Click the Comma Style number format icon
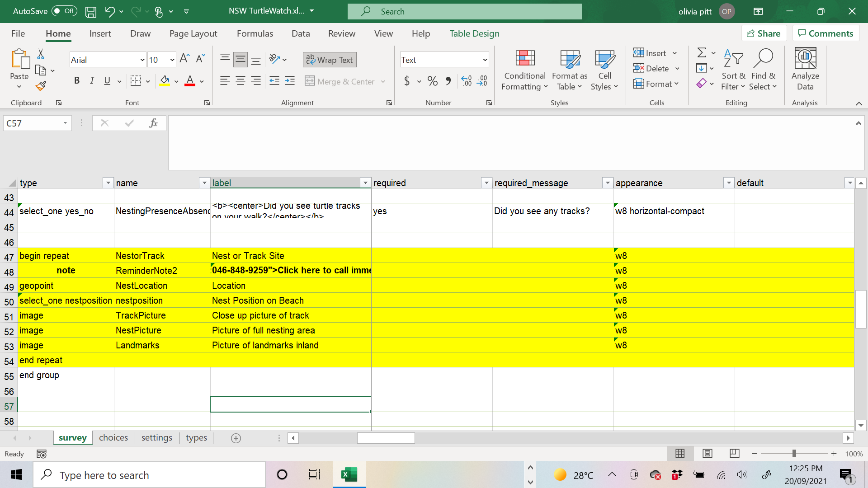This screenshot has width=868, height=488. [x=448, y=81]
